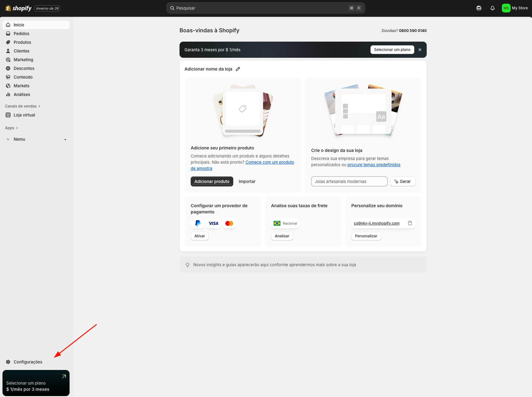Image resolution: width=532 pixels, height=397 pixels.
Task: Open Produtos in the sidebar
Action: [36, 42]
